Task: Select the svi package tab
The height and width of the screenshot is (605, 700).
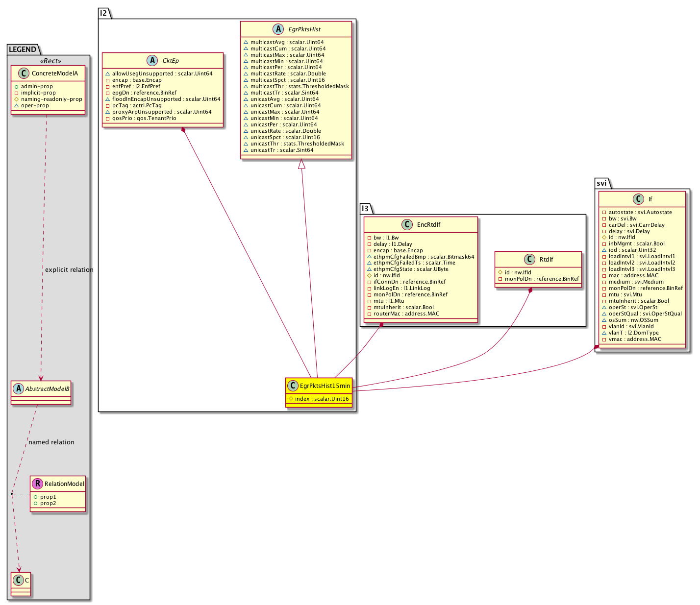Action: [601, 183]
